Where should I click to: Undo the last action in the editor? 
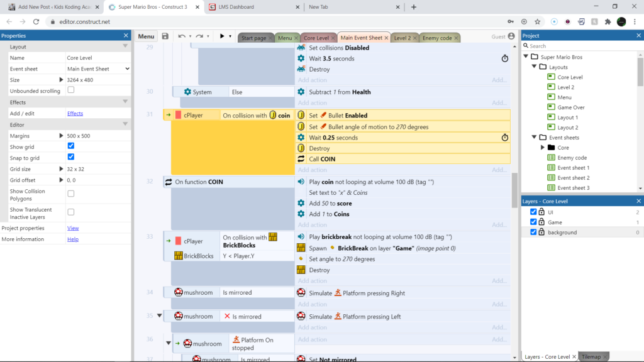point(182,36)
